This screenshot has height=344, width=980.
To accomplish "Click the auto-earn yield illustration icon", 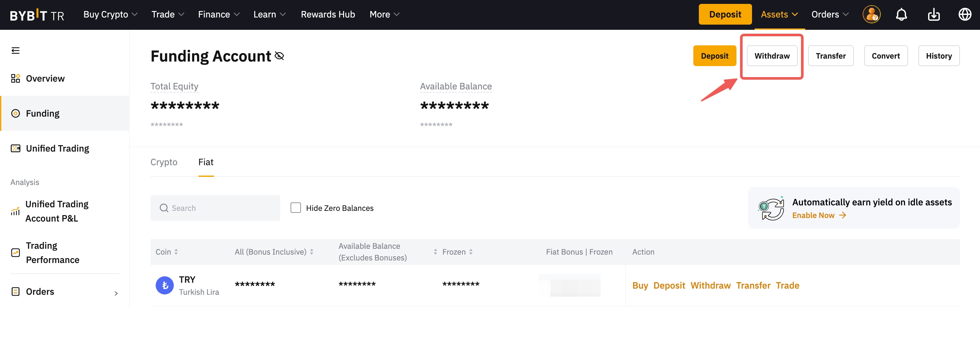I will (771, 208).
